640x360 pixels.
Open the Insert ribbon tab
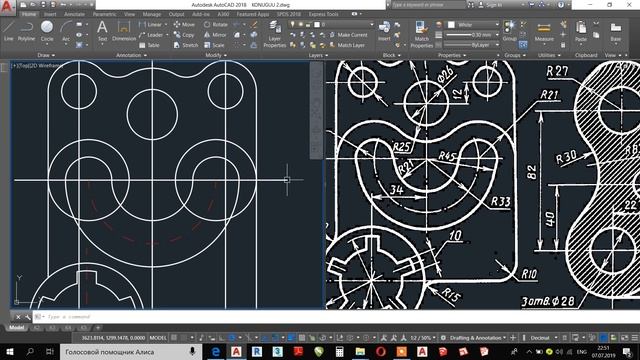(x=50, y=14)
